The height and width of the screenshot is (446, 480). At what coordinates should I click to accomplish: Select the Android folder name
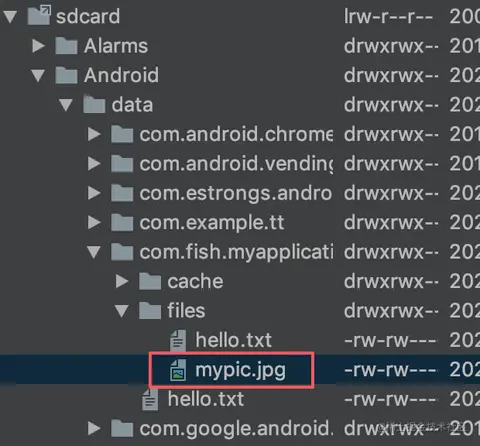point(121,75)
